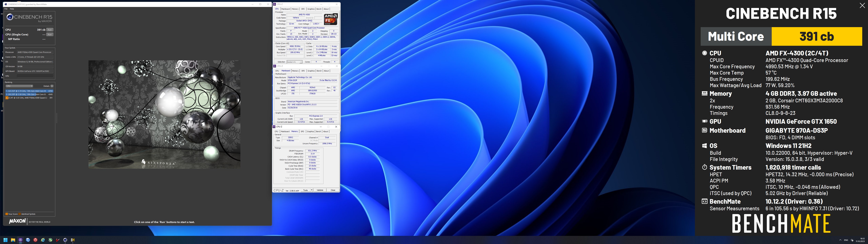Open Internet Explorer from the taskbar
Image resolution: width=868 pixels, height=244 pixels.
(x=43, y=240)
